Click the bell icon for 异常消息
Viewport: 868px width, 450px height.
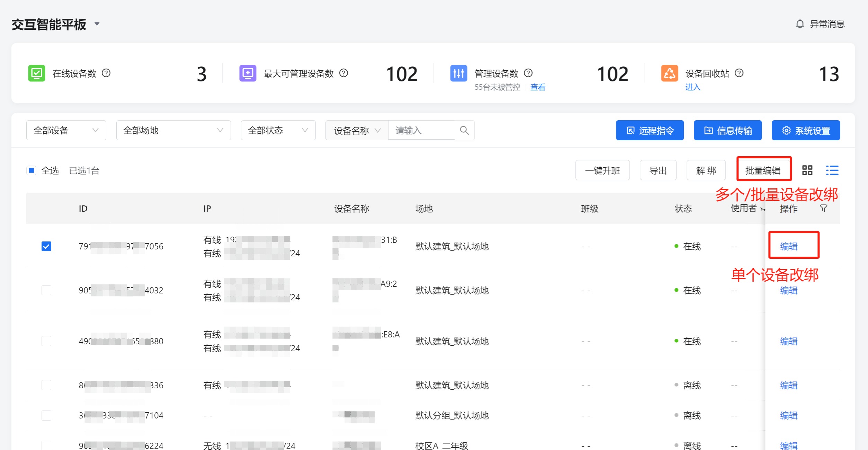[x=800, y=24]
